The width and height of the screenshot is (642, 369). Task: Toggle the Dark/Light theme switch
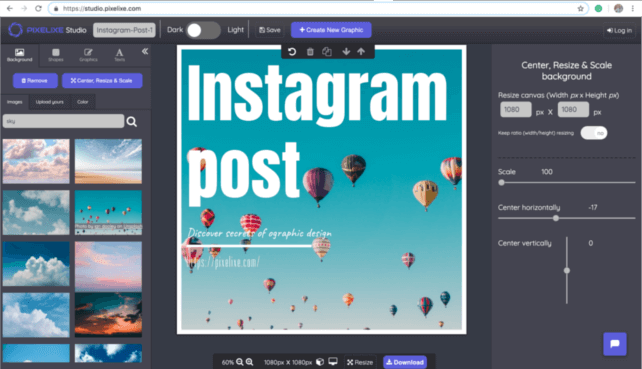point(203,30)
